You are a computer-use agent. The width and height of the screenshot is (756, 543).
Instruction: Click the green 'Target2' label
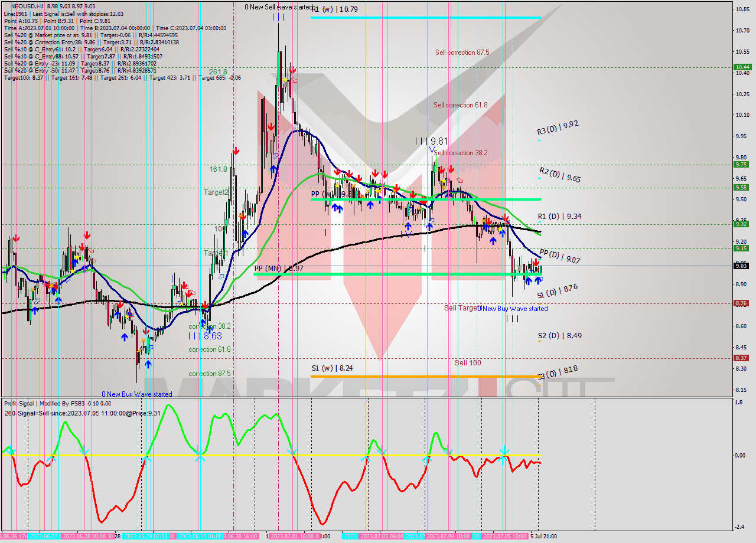coord(216,192)
